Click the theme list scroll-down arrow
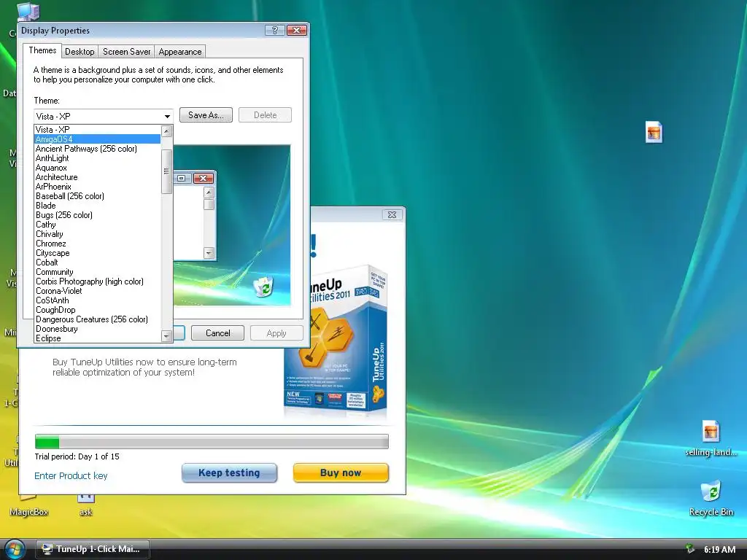The image size is (747, 560). pos(166,336)
